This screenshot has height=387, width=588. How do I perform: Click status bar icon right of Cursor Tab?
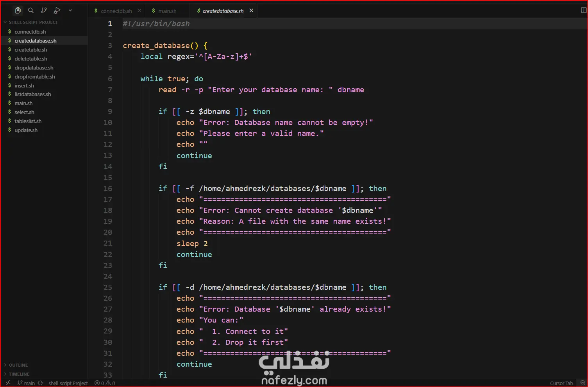(x=582, y=383)
